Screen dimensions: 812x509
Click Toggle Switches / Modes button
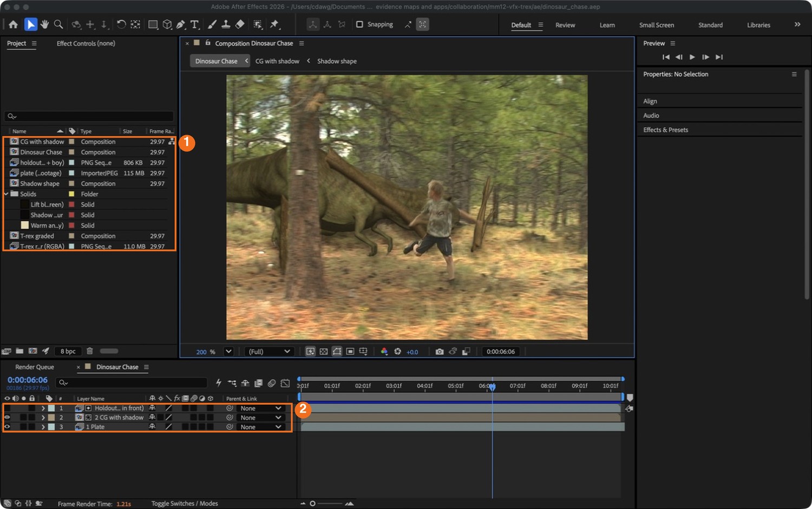pos(185,504)
